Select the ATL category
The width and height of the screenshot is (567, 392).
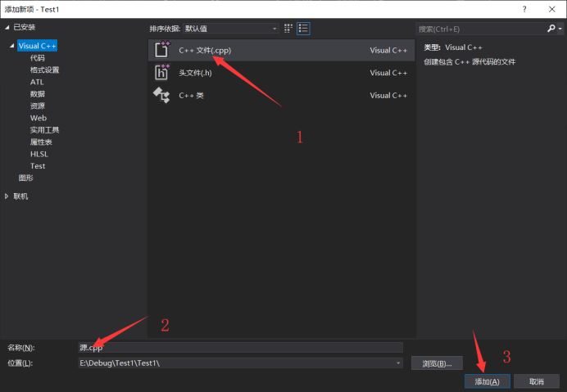pos(37,82)
